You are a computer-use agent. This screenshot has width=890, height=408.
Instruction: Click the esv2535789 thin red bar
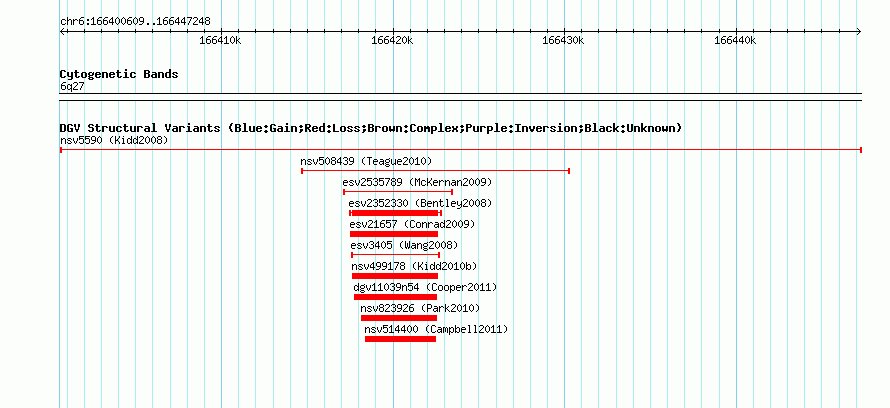point(398,192)
